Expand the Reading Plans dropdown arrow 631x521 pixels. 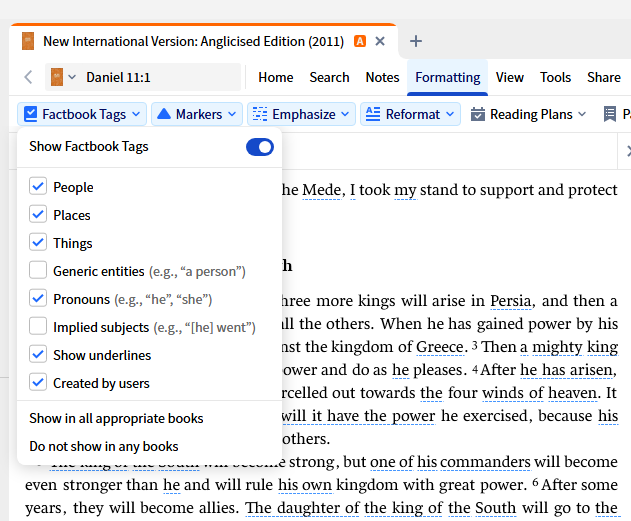582,114
